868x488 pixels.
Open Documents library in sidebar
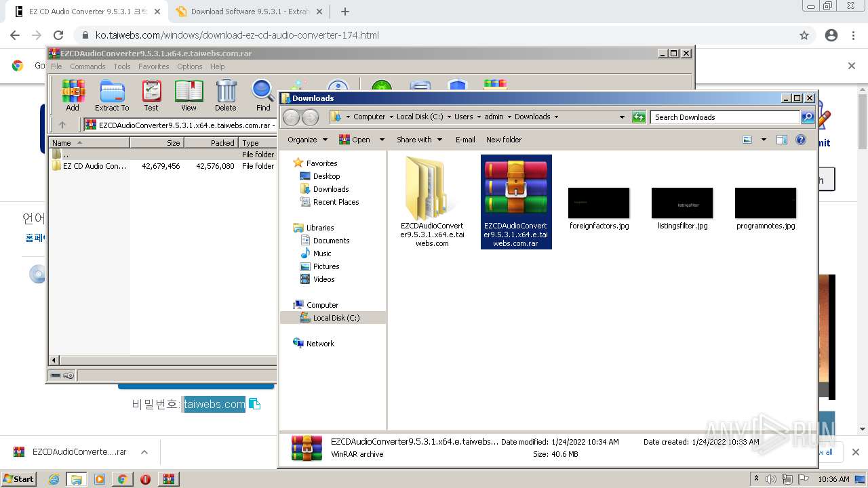coord(331,241)
